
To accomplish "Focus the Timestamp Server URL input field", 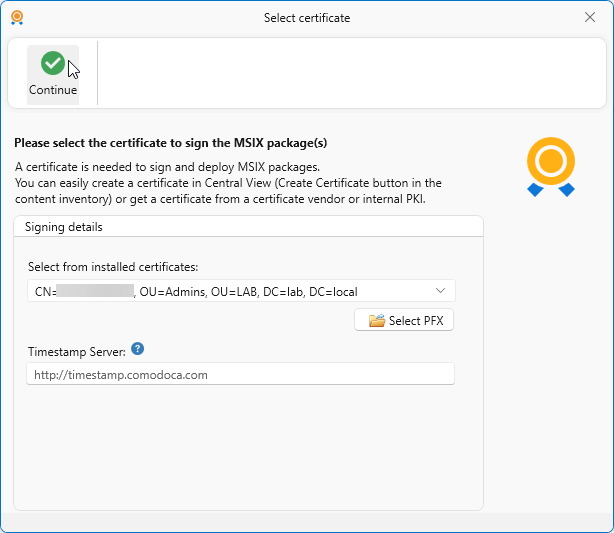I will [240, 375].
